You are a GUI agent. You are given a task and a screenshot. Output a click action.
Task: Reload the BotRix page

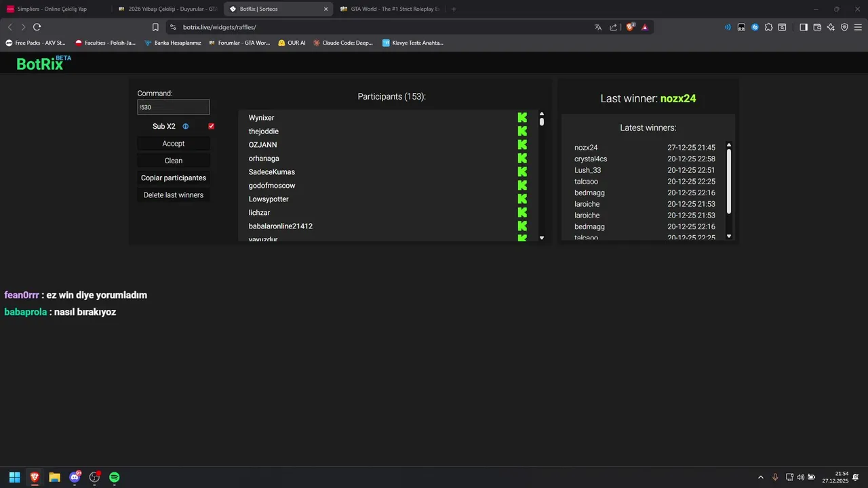point(37,27)
